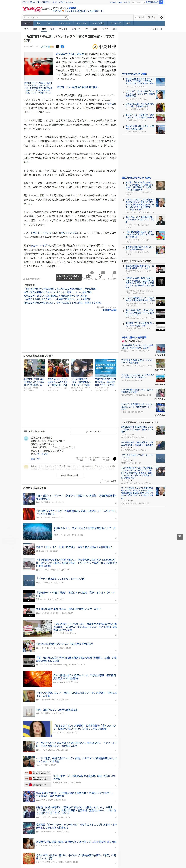Viewport: 186px width, 868px height.
Task: Click the 中央日報日本語版 source link
Action: point(109,310)
